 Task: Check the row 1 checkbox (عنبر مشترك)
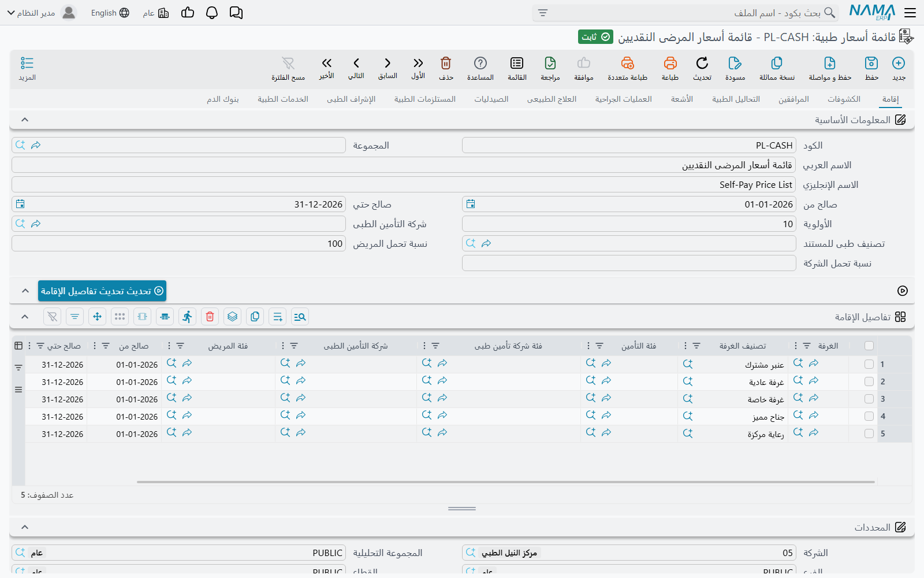click(869, 364)
